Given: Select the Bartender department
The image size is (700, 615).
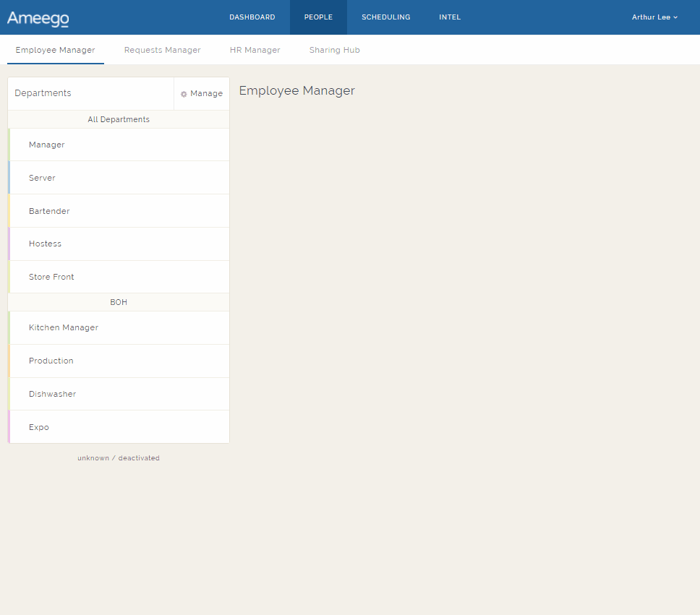Looking at the screenshot, I should click(49, 211).
